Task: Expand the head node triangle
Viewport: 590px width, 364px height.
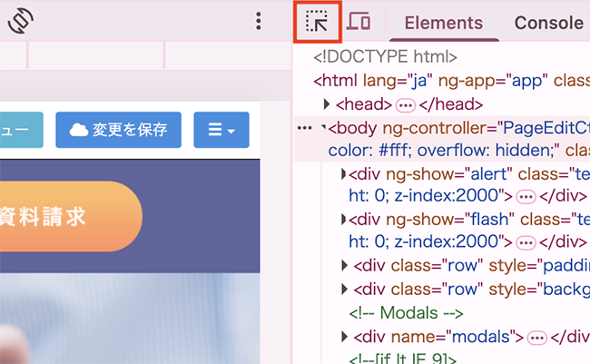Action: [x=329, y=104]
